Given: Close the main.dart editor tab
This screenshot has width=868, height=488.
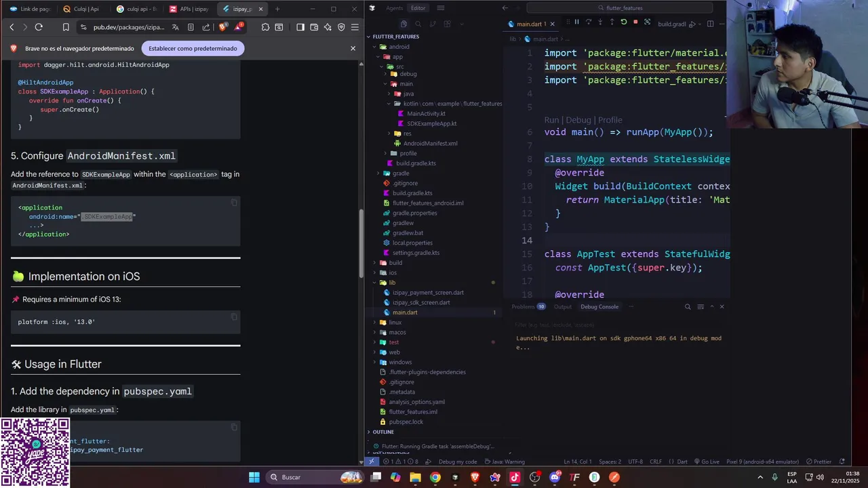Looking at the screenshot, I should pyautogui.click(x=552, y=24).
